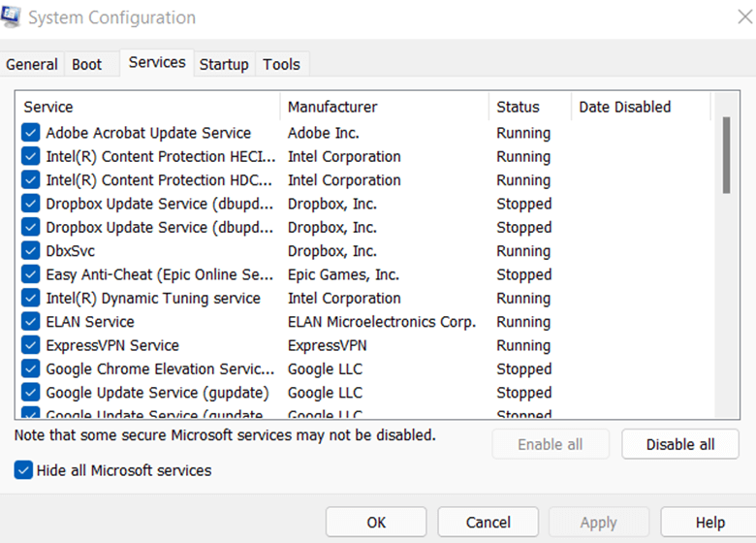Open the Boot tab
The height and width of the screenshot is (543, 756).
86,65
